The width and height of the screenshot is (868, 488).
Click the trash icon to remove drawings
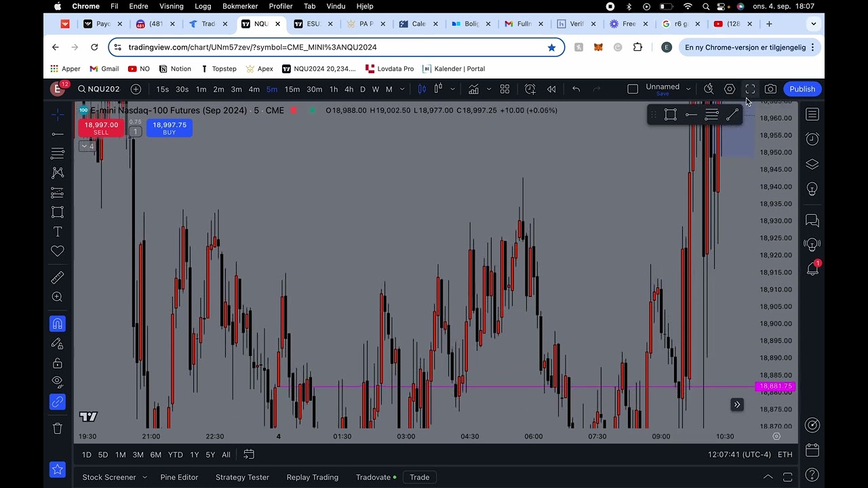point(58,428)
